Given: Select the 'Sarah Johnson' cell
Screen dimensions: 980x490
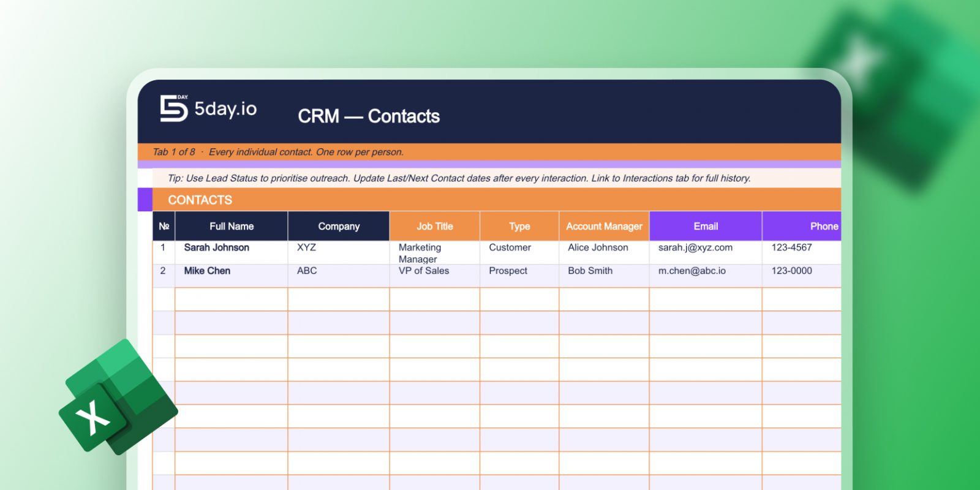Looking at the screenshot, I should (x=232, y=252).
